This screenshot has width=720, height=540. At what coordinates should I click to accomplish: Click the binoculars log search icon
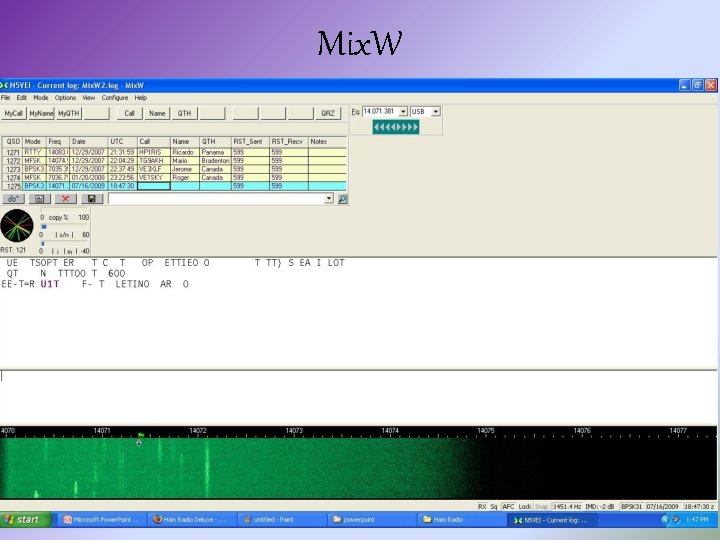pyautogui.click(x=13, y=199)
